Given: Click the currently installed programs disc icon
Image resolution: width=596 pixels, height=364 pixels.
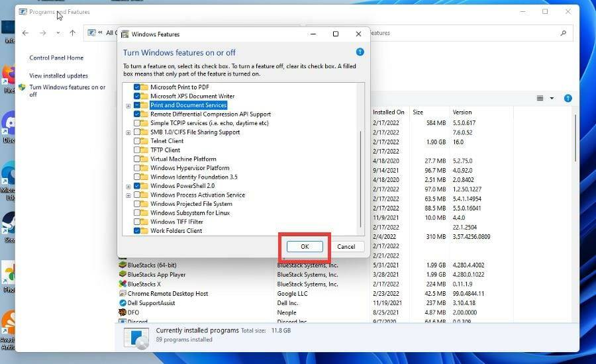Looking at the screenshot, I should [136, 338].
